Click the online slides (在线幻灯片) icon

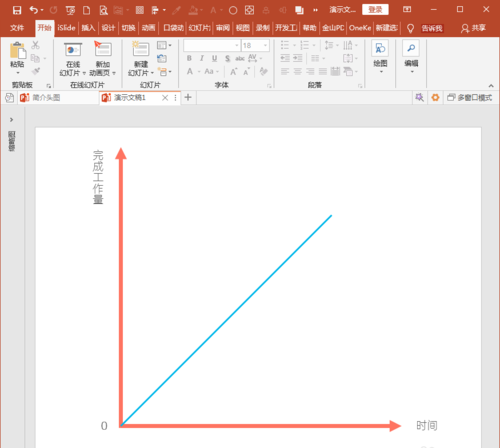pos(73,50)
